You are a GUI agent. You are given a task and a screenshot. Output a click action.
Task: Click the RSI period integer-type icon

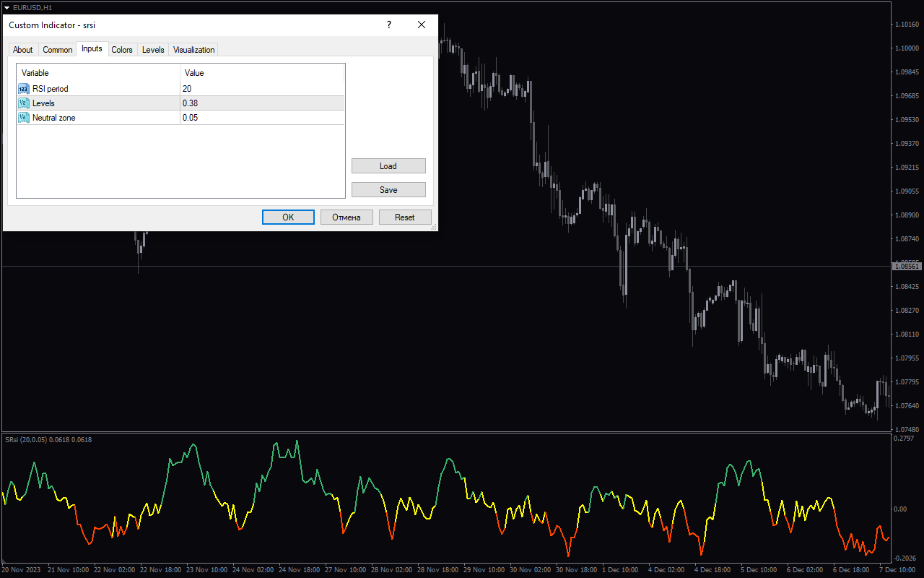tap(24, 89)
